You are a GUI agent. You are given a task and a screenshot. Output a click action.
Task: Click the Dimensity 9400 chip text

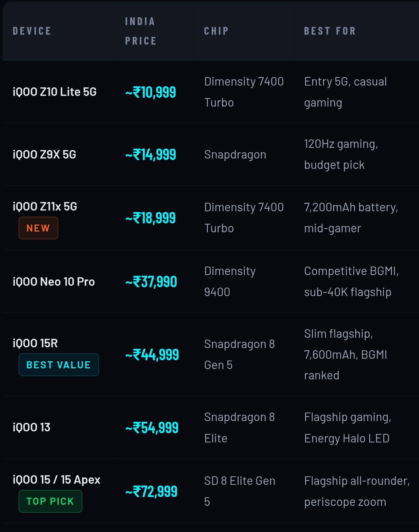[230, 282]
